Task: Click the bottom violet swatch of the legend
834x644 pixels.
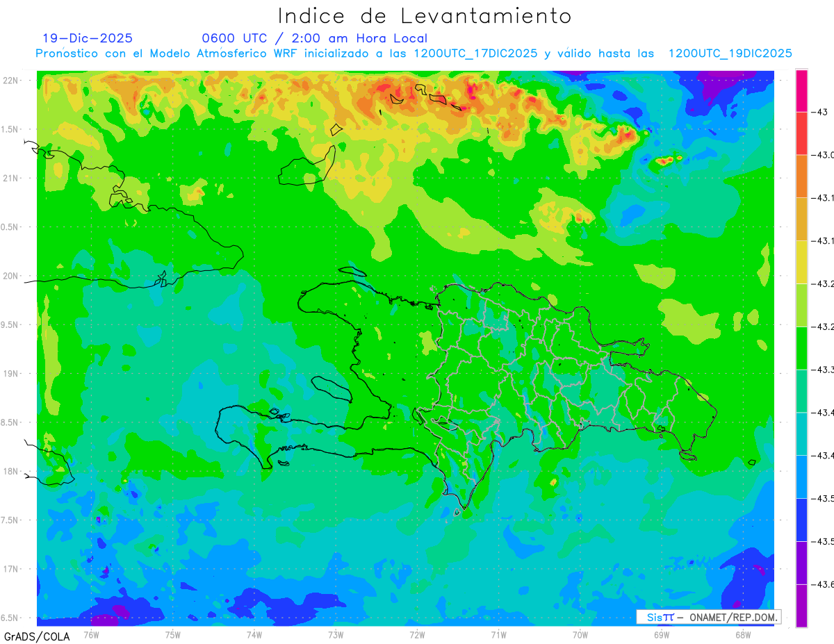Action: pos(801,606)
